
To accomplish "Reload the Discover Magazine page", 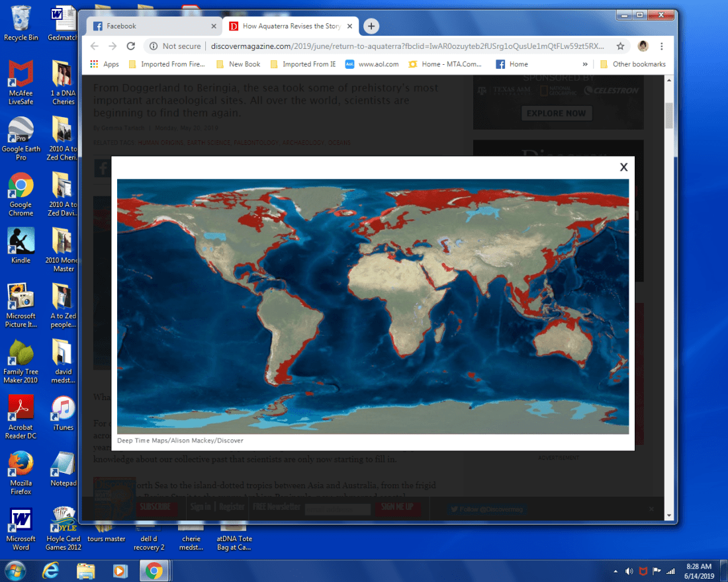I will (131, 46).
